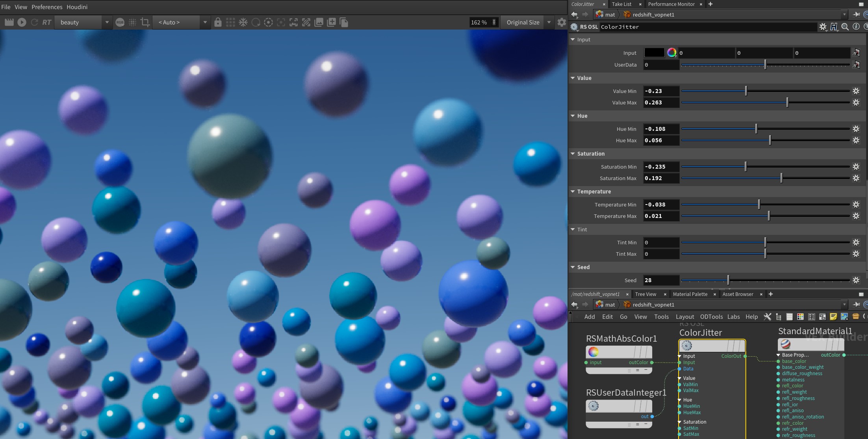
Task: Click the lock icon in render toolbar
Action: click(218, 22)
